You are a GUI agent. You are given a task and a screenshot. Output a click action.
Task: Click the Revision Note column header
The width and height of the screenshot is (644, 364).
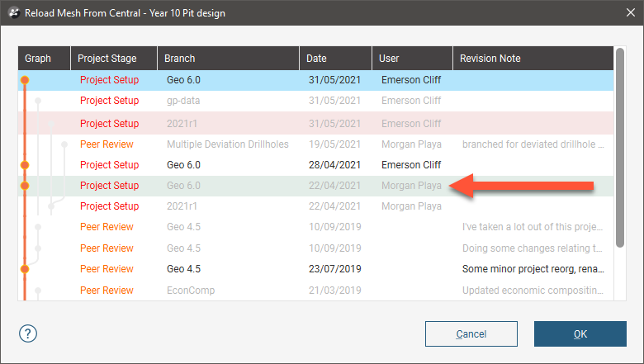(532, 59)
